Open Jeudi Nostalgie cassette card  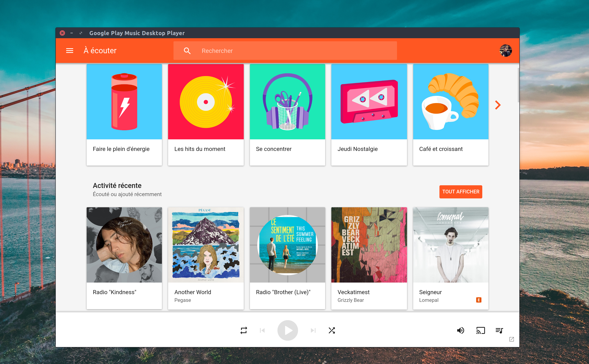click(x=369, y=115)
